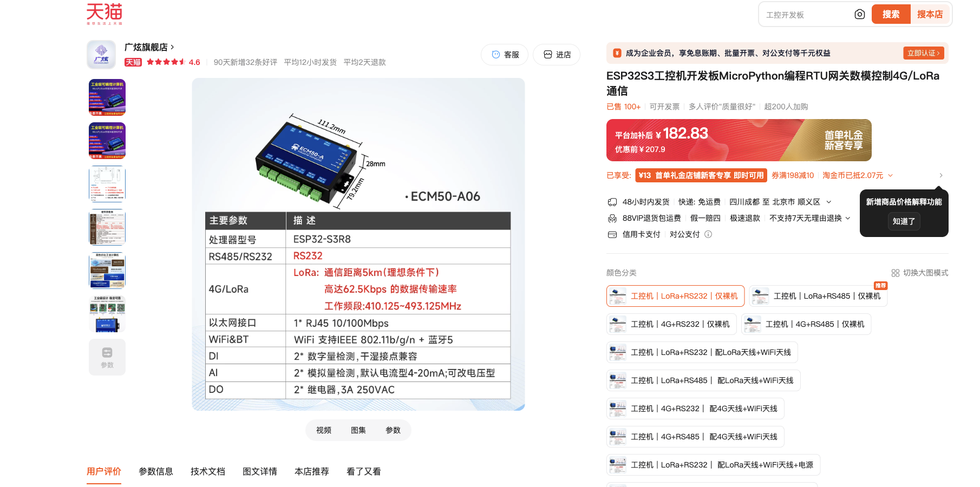Viewport: 980px width, 487px height.
Task: Open the 看了又看 tab
Action: coord(364,471)
